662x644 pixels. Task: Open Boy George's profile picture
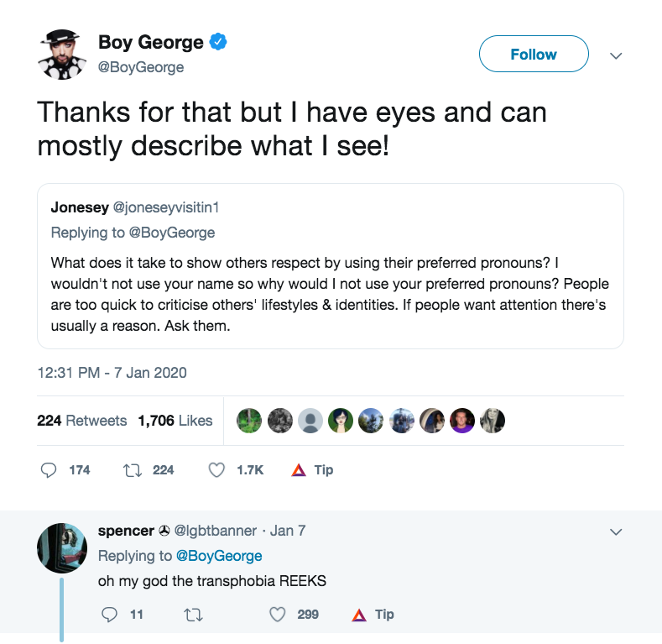point(62,55)
